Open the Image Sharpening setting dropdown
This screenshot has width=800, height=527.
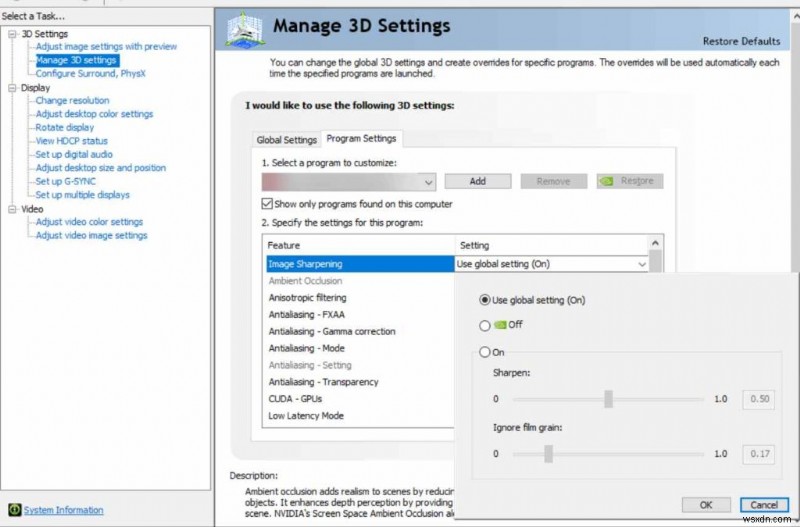pyautogui.click(x=642, y=264)
